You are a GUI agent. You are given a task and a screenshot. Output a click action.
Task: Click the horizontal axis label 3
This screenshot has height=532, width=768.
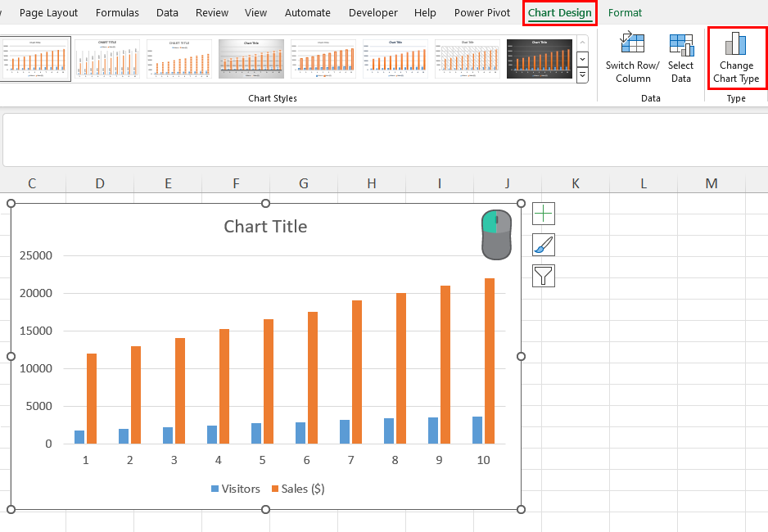tap(174, 460)
